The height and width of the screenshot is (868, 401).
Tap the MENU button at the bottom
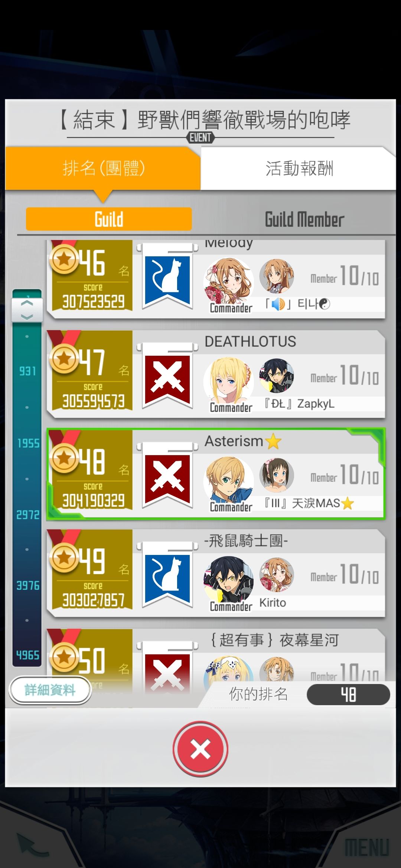point(367,848)
